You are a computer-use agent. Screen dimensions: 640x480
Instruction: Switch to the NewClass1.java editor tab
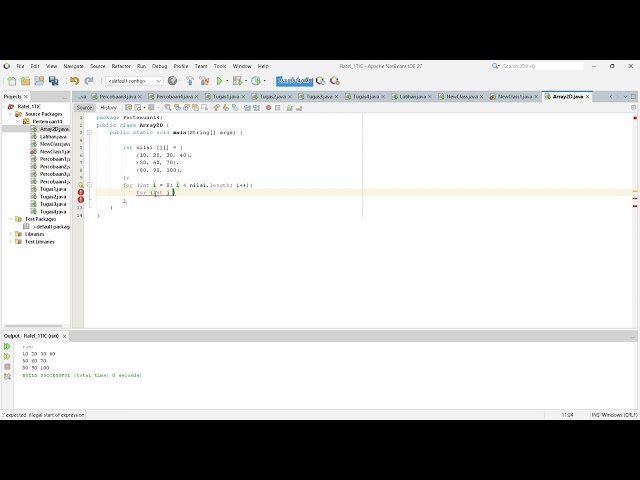[x=514, y=97]
